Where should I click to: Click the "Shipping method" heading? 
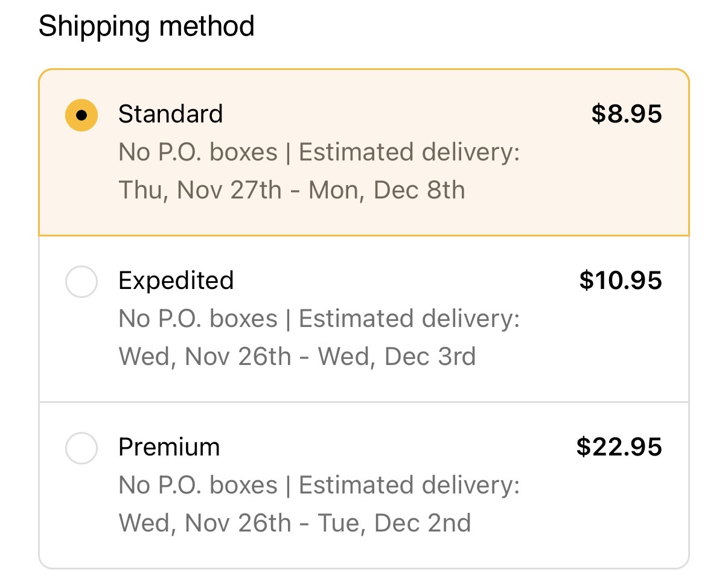click(147, 27)
